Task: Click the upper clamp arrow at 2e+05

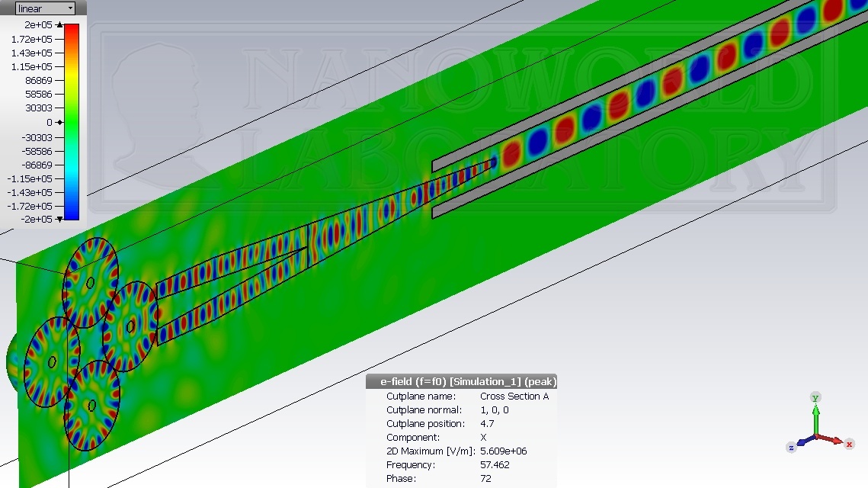Action: click(x=59, y=25)
